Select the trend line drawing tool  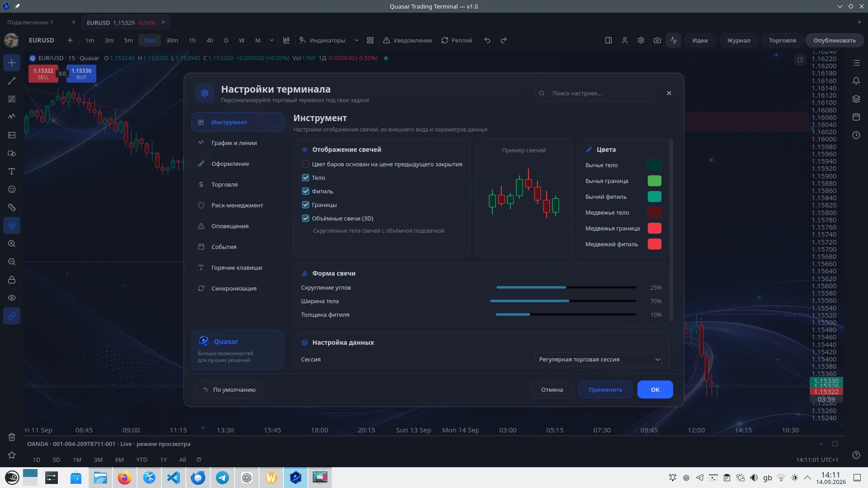(x=12, y=81)
